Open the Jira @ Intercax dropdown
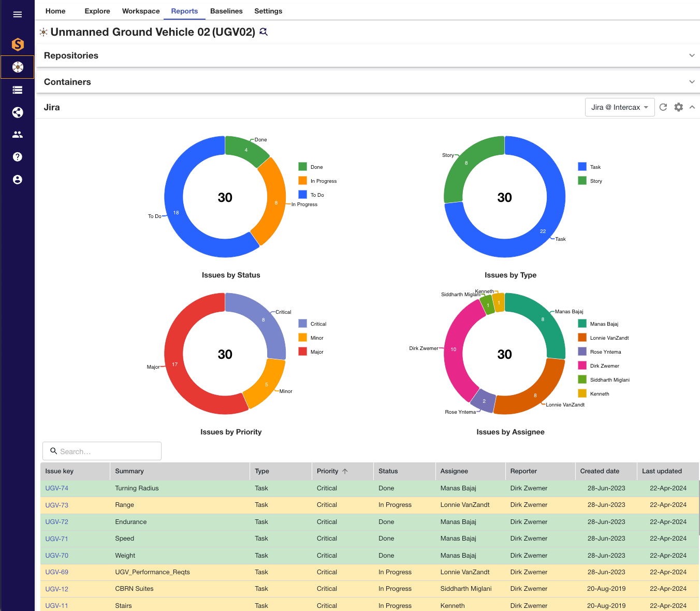This screenshot has width=700, height=611. pos(619,107)
